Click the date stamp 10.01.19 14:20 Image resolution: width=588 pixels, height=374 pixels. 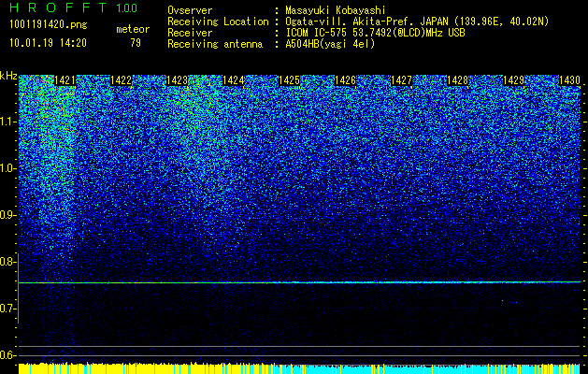point(48,43)
